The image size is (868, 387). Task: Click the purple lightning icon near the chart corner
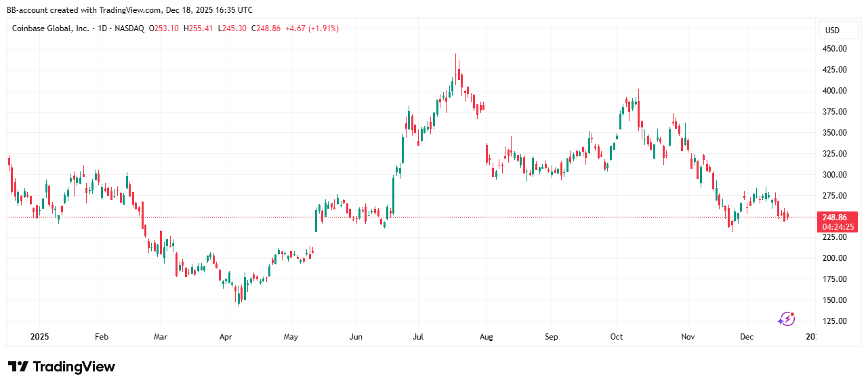click(x=786, y=319)
